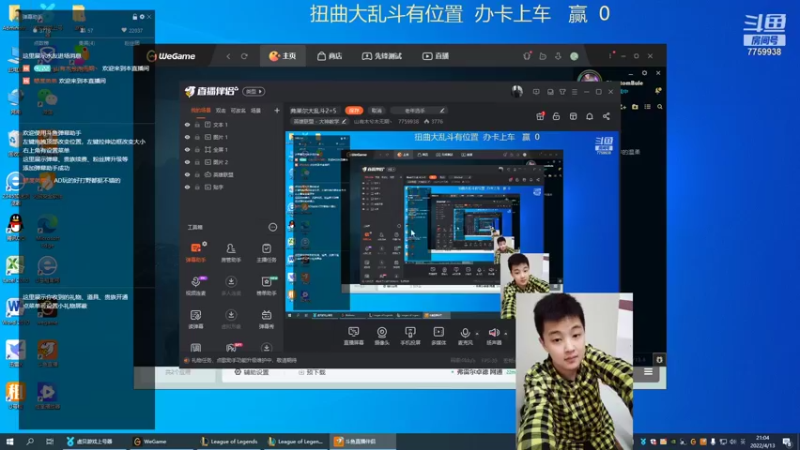The height and width of the screenshot is (450, 800).
Task: Toggle visibility of the 图片 2 layer
Action: (x=187, y=162)
